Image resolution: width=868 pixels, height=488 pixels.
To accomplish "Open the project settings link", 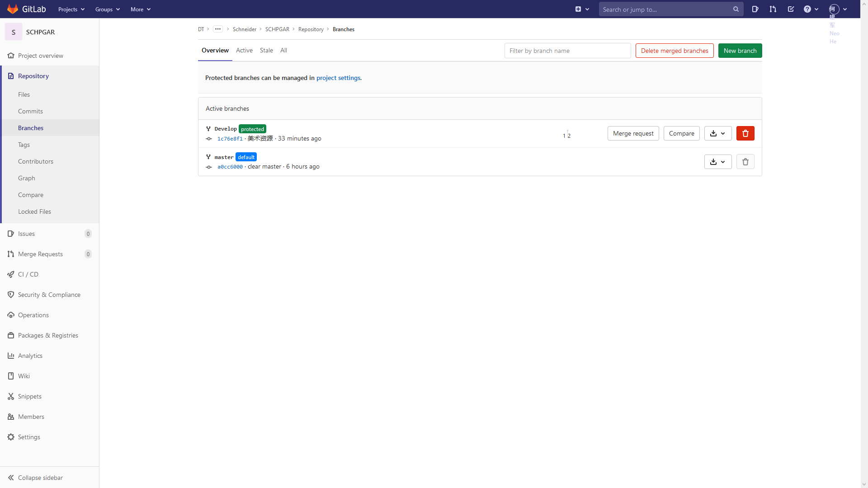I will (x=338, y=78).
